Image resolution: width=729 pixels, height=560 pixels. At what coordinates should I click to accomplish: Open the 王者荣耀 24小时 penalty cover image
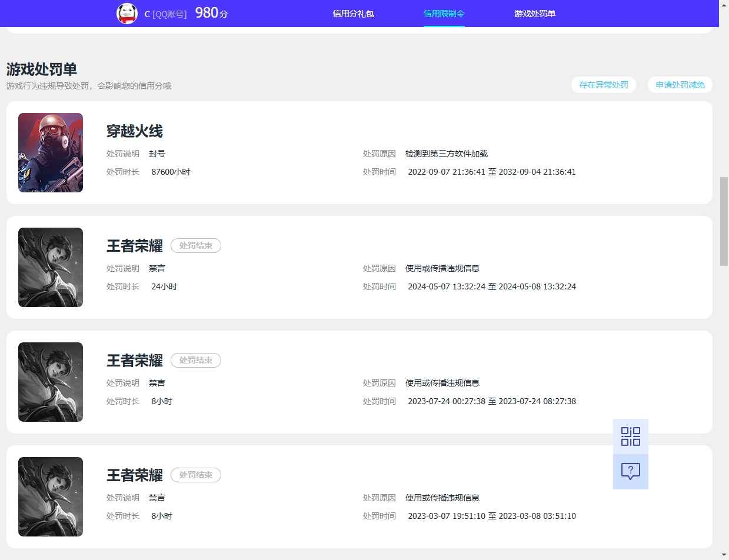(51, 267)
